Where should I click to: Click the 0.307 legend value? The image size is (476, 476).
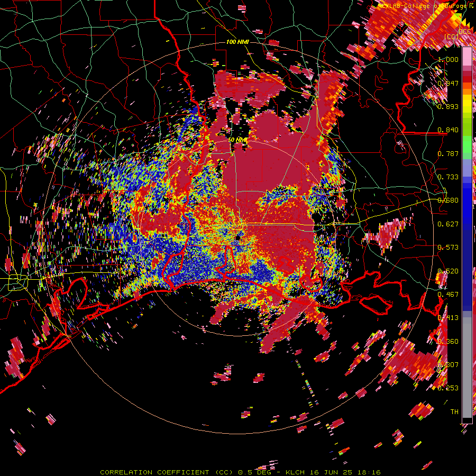(448, 364)
